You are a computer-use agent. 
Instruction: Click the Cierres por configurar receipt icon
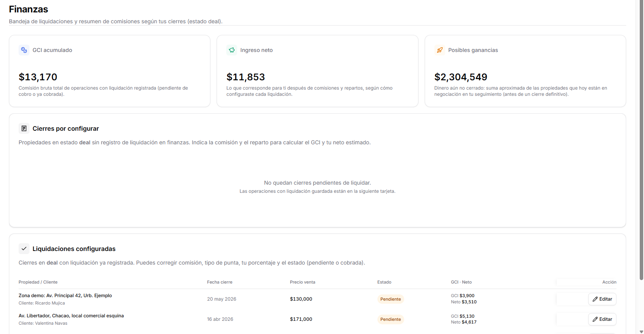point(24,128)
